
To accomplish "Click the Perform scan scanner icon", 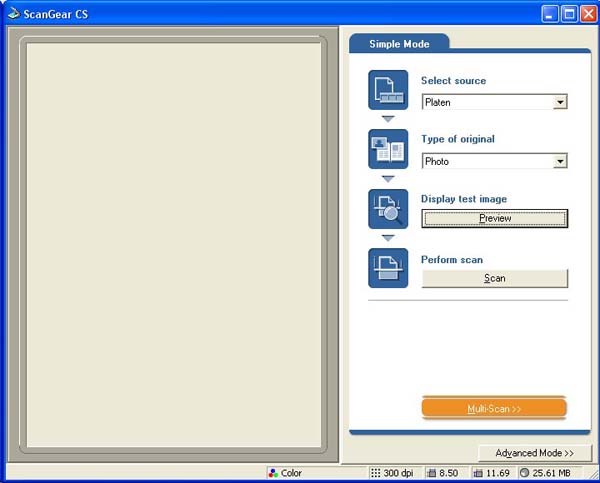I will pos(388,268).
